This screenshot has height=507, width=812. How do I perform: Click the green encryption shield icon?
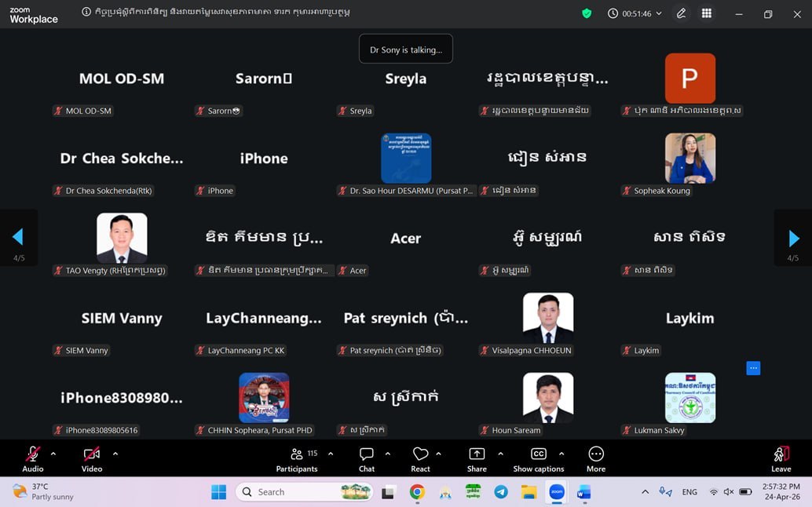(x=586, y=13)
